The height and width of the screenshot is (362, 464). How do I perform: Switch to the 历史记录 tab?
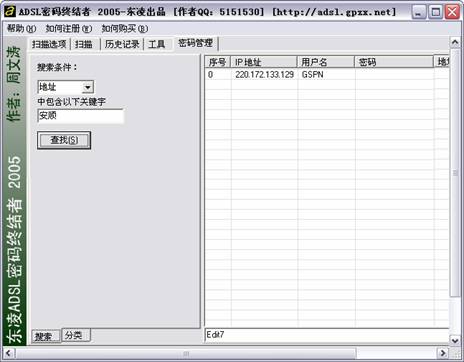(122, 44)
